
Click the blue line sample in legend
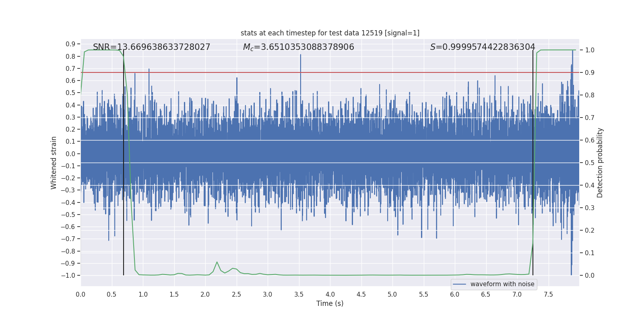(x=460, y=284)
